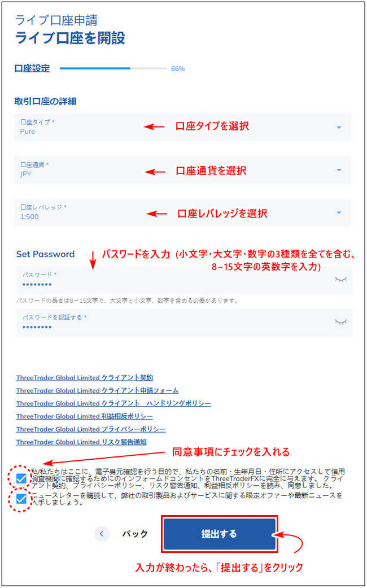This screenshot has height=588, width=367.
Task: Open the 口座タイプ dropdown showing Pure
Action: [182, 127]
